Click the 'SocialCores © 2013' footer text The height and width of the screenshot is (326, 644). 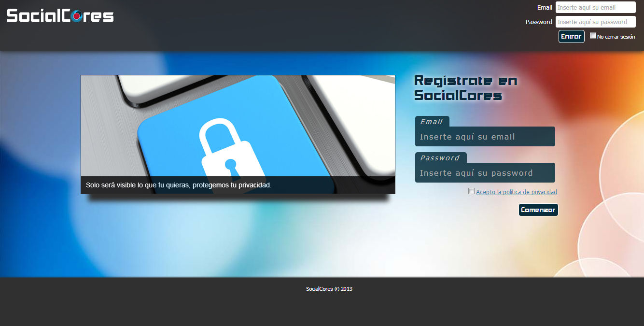pyautogui.click(x=329, y=289)
